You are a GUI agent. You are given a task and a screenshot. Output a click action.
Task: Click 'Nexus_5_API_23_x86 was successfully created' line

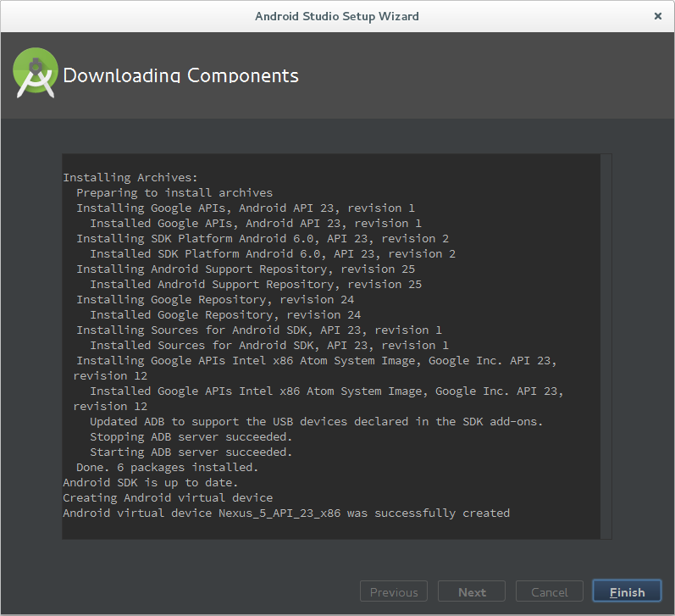(286, 513)
